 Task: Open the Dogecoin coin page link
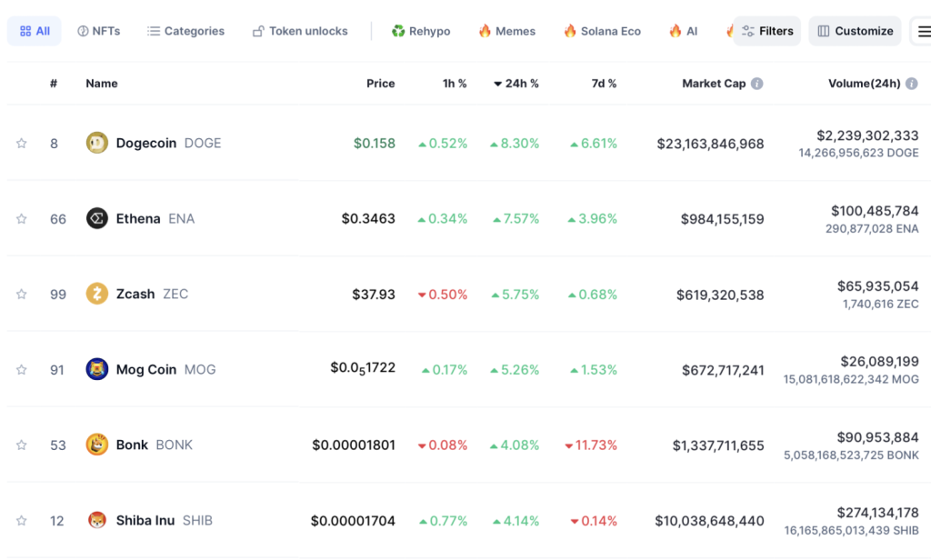click(168, 143)
